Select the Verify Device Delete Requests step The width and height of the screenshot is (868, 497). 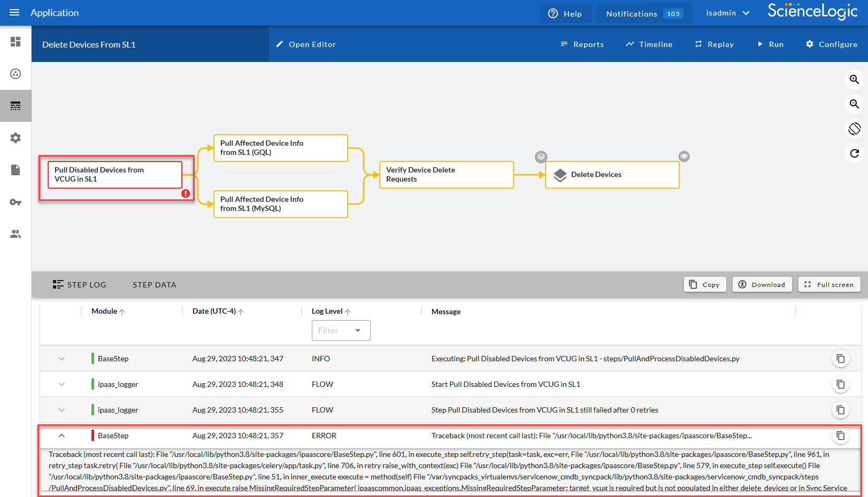pyautogui.click(x=446, y=175)
